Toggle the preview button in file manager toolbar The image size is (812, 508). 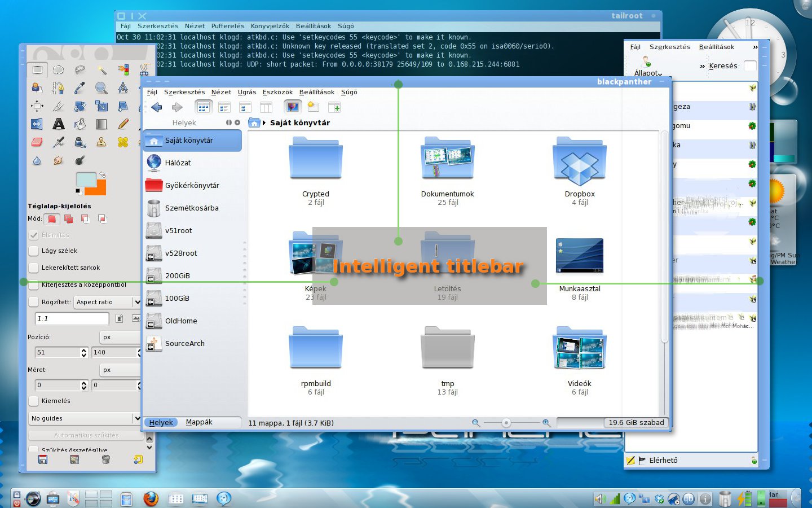click(x=292, y=107)
